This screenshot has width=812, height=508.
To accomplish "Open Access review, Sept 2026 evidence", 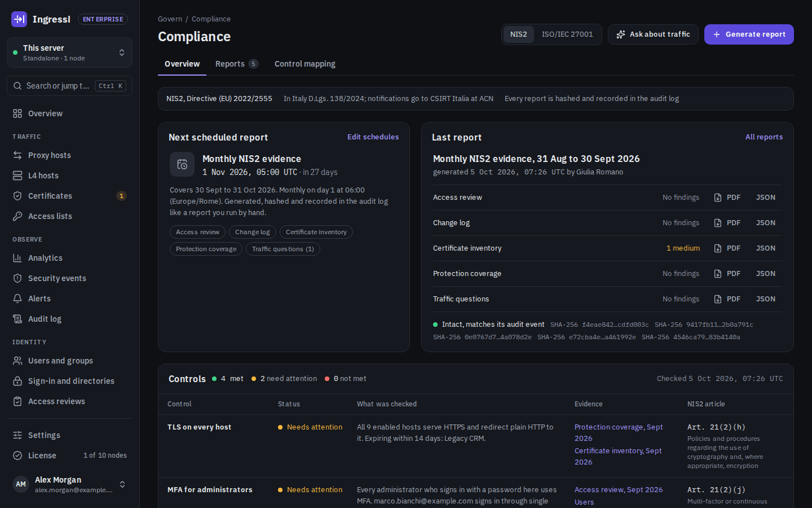I will pos(619,490).
